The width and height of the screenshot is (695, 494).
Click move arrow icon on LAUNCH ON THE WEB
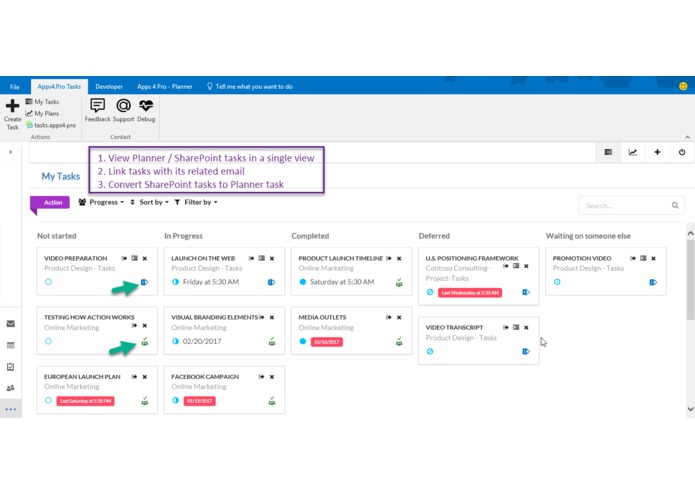pos(251,258)
